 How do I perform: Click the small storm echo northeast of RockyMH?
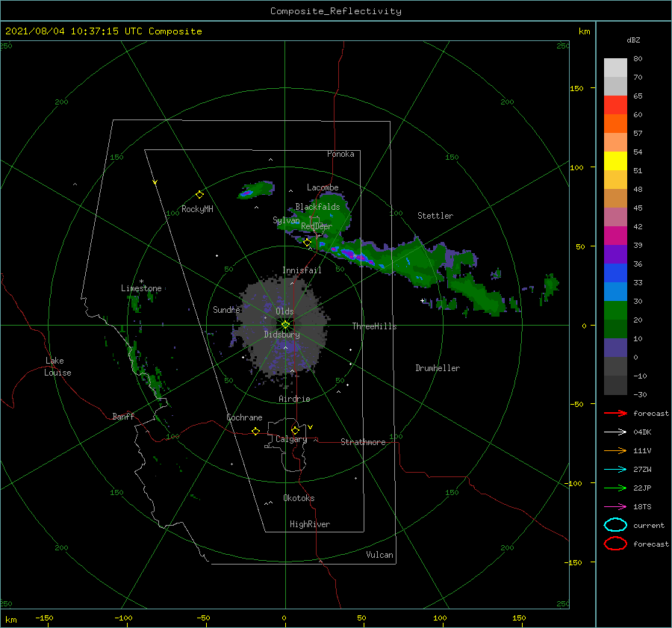256,190
